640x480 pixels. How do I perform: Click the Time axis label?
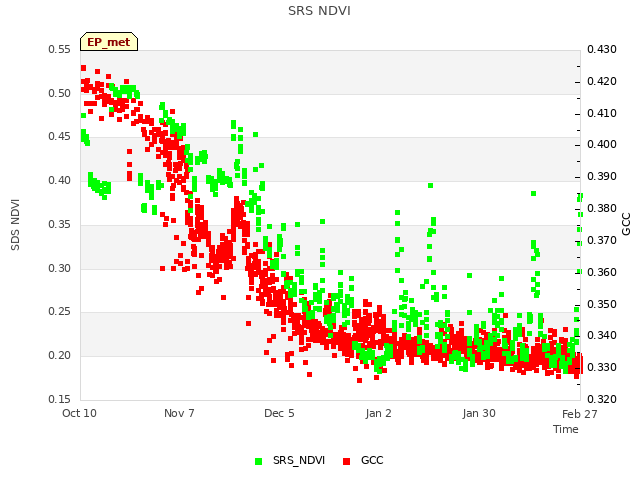coord(566,429)
